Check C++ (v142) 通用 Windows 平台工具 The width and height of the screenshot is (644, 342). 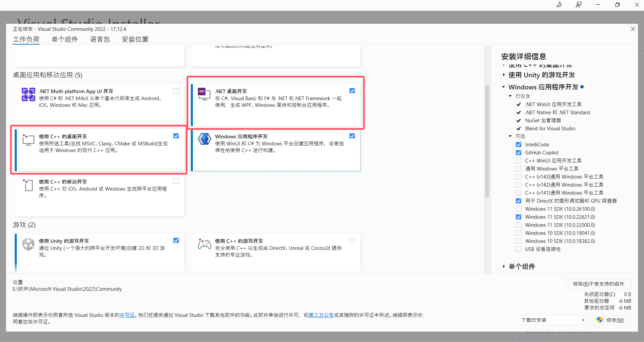(519, 185)
